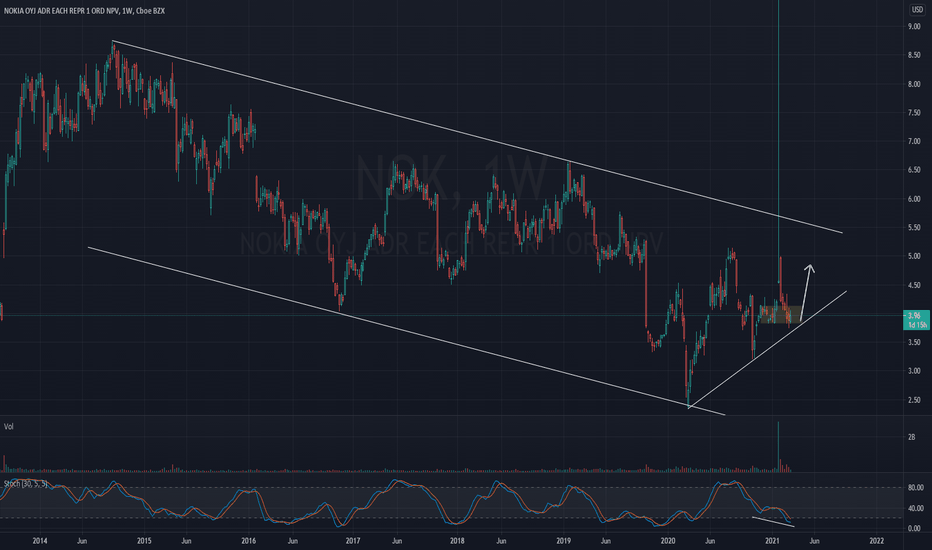Image resolution: width=932 pixels, height=550 pixels.
Task: Click the 2016 time axis label
Action: tap(248, 541)
